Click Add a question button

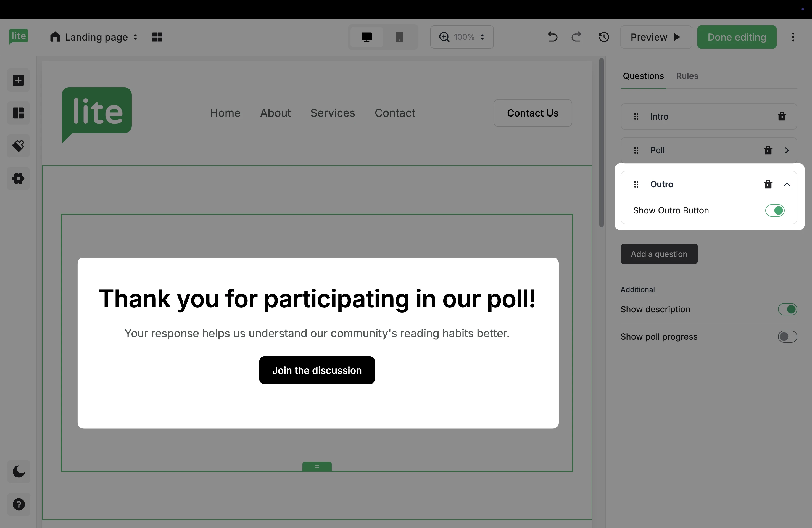coord(659,254)
